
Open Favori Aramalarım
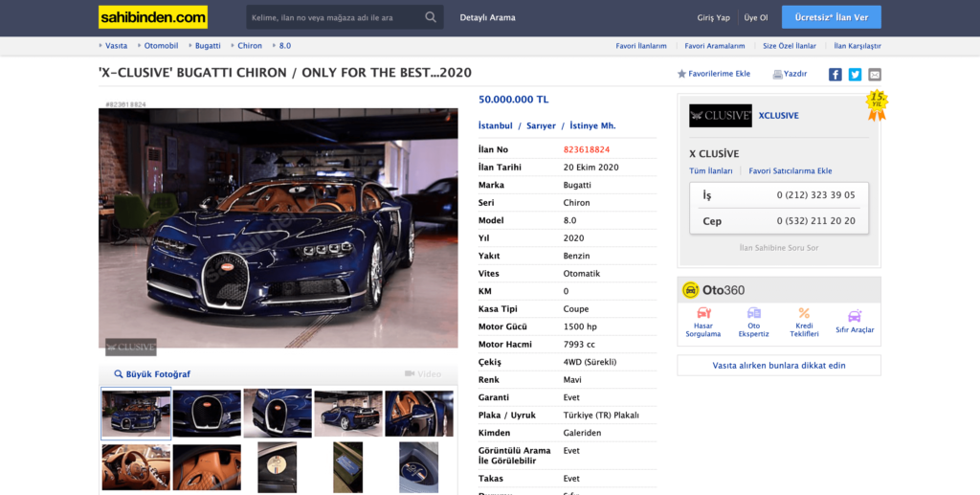(714, 46)
